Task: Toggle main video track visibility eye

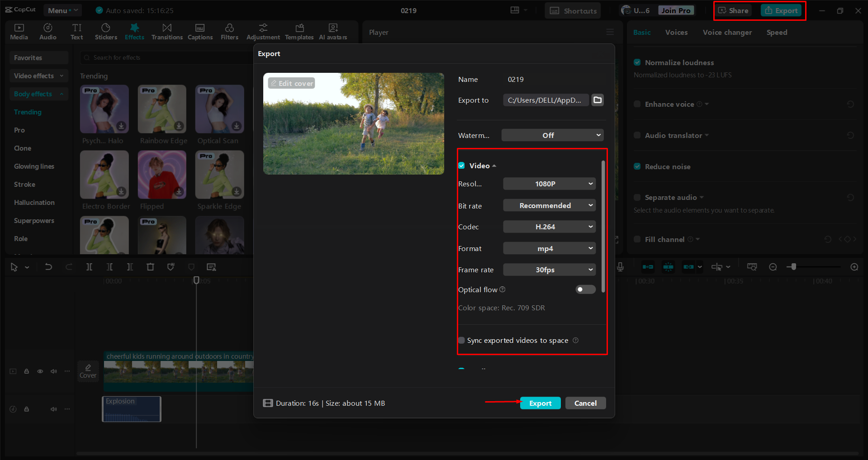Action: [40, 371]
